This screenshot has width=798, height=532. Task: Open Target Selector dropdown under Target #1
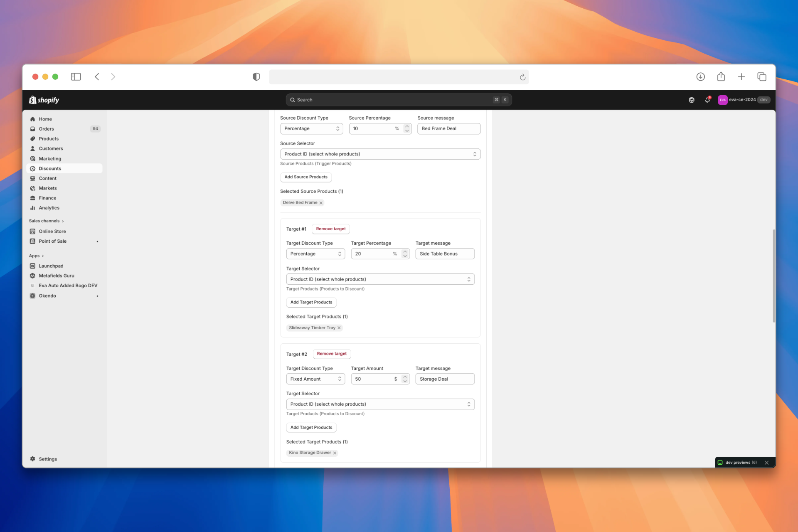380,279
